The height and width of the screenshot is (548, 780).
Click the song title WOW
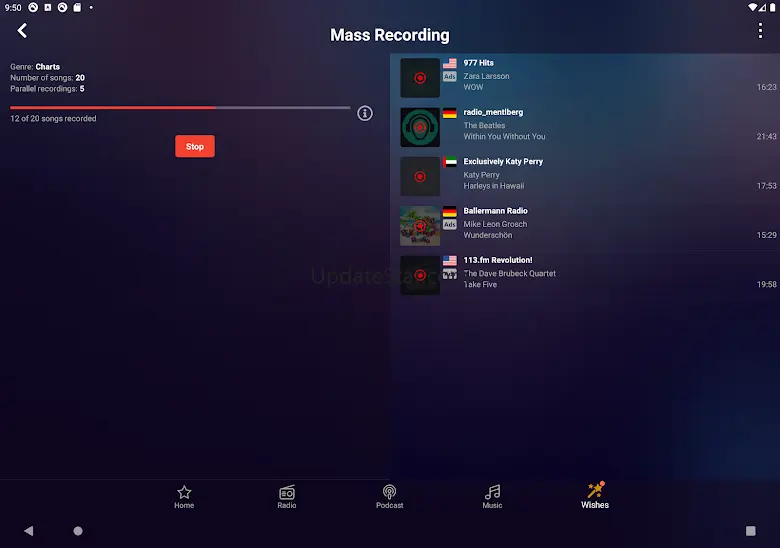473,87
